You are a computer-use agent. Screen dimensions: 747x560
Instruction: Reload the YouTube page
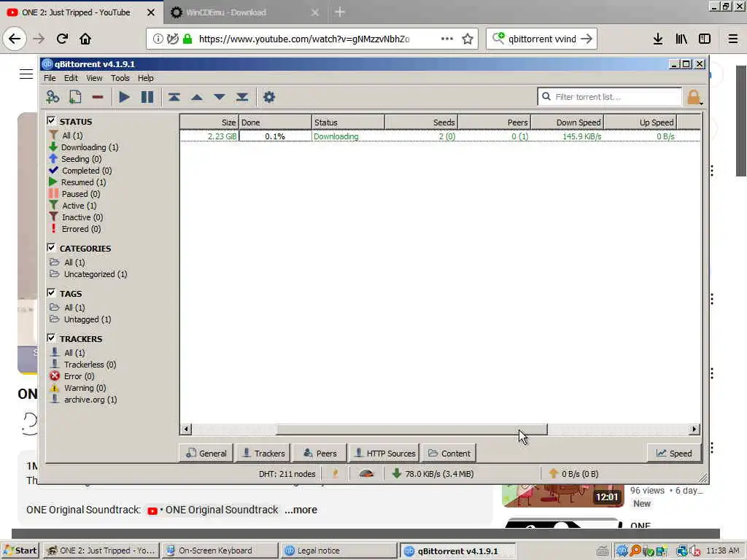click(x=62, y=39)
